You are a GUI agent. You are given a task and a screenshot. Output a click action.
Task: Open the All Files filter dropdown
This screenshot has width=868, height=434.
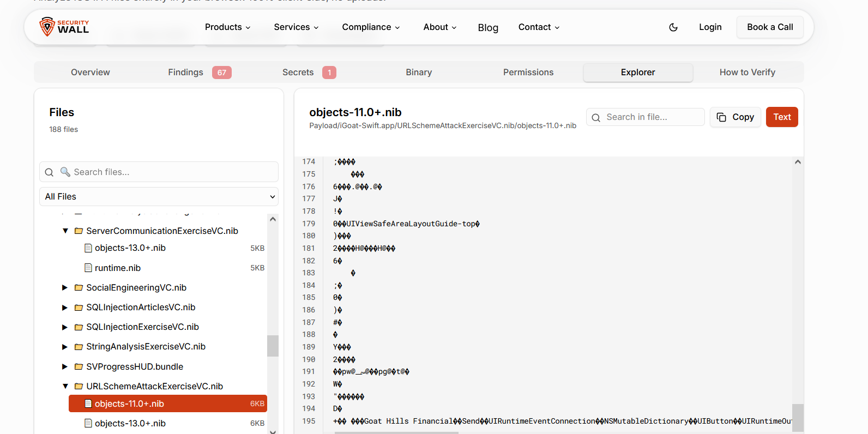pos(159,197)
